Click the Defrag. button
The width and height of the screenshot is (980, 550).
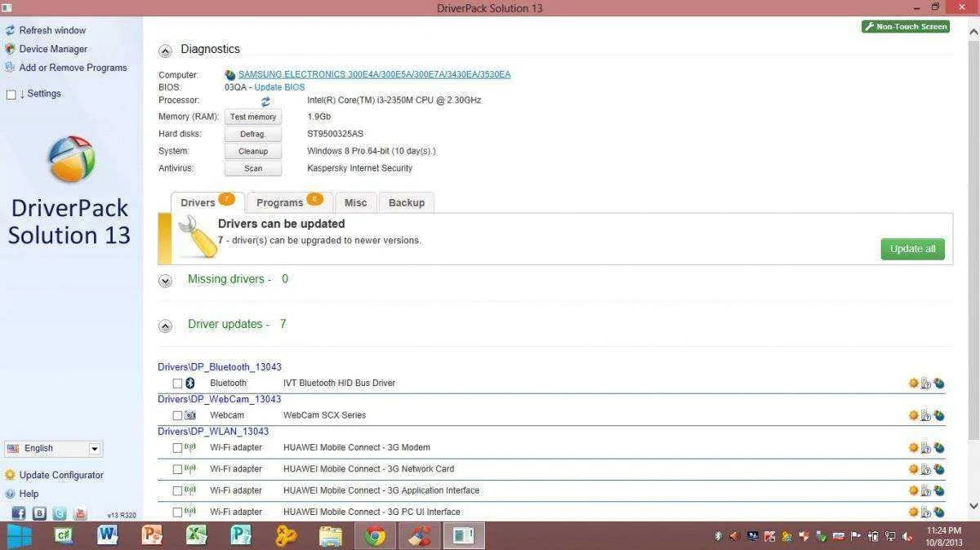click(x=253, y=134)
